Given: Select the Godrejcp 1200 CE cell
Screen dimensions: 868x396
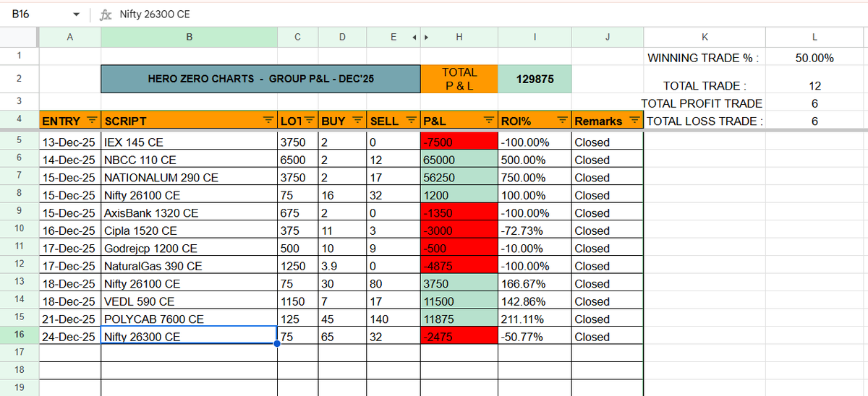Looking at the screenshot, I should coord(189,249).
